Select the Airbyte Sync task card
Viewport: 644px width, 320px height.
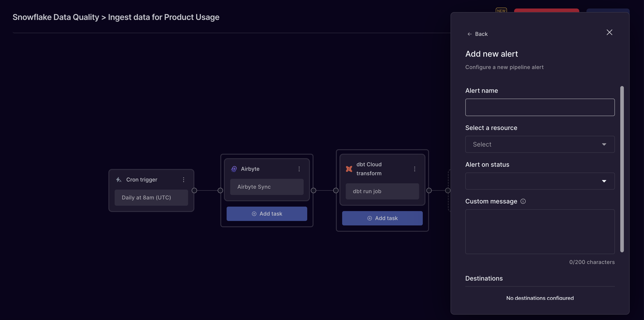(x=266, y=187)
